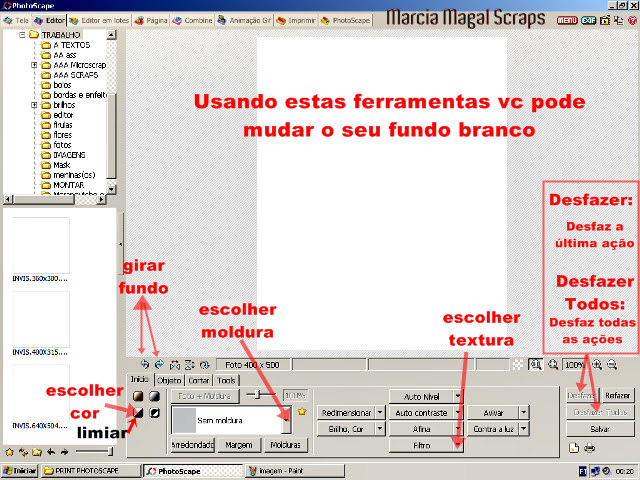Rotate the photo 90 degrees clockwise

tap(160, 364)
